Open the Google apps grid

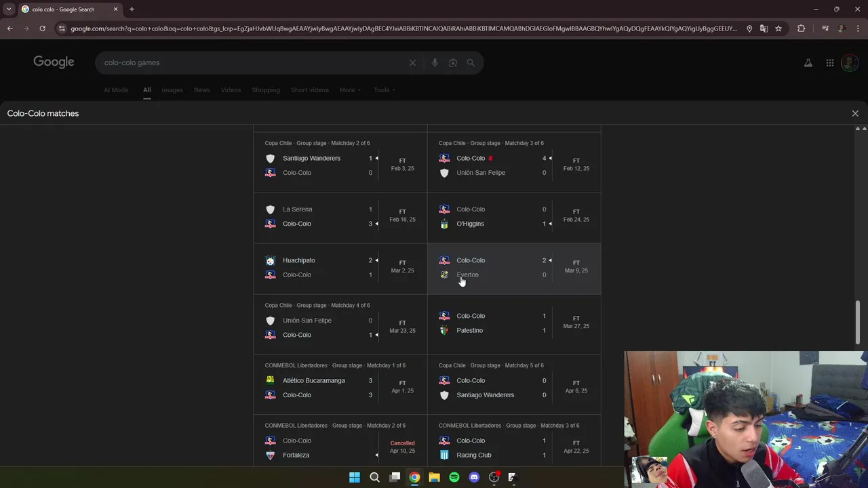point(830,62)
